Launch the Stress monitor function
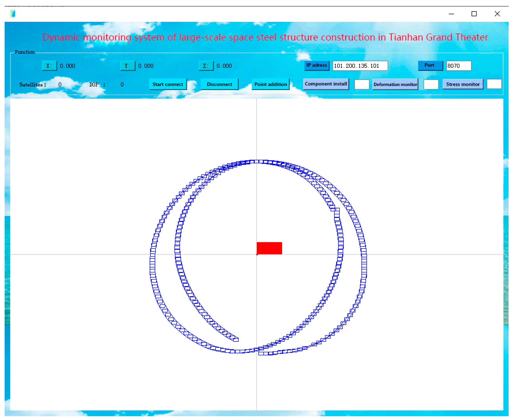The image size is (513, 420). pyautogui.click(x=463, y=84)
